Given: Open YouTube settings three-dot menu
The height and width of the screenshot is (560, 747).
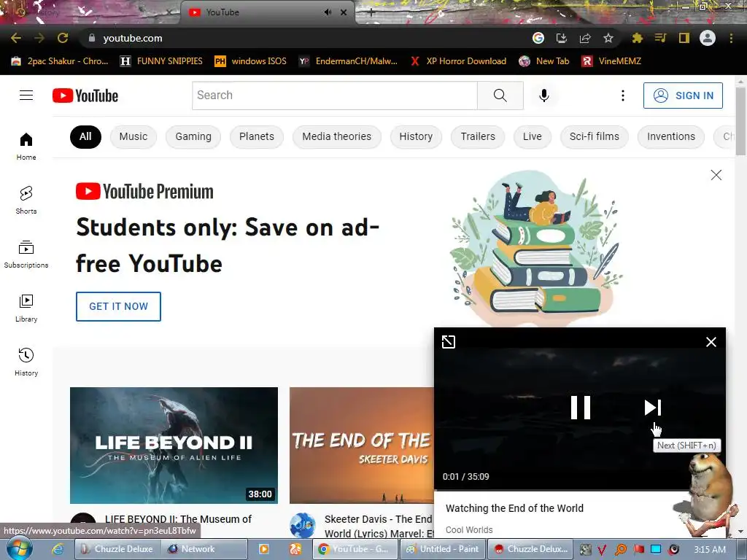Looking at the screenshot, I should [x=623, y=96].
